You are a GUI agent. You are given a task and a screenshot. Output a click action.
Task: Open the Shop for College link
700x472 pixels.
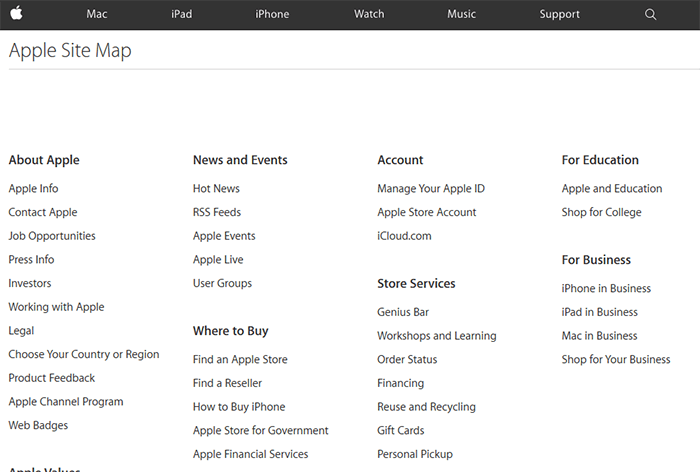[x=602, y=213]
